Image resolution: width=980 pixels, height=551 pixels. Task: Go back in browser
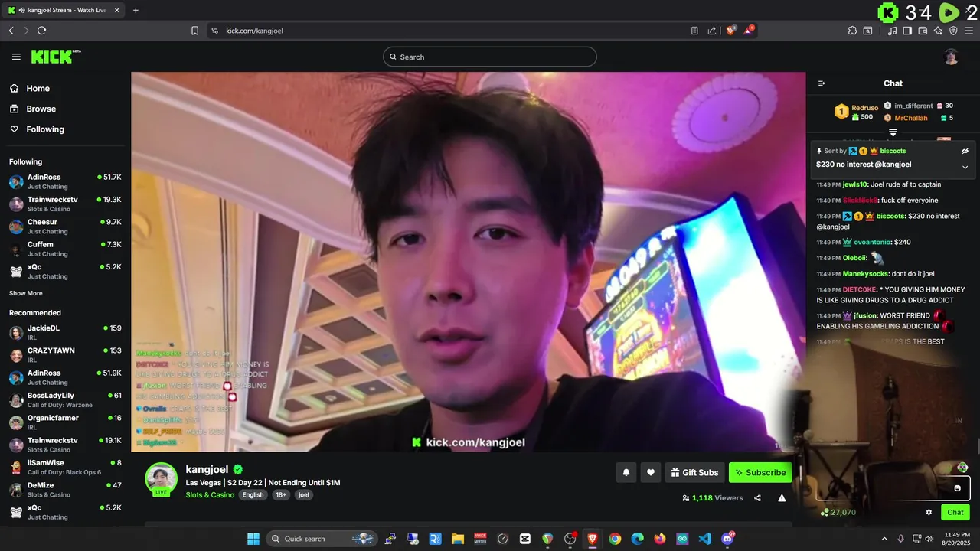[x=11, y=31]
